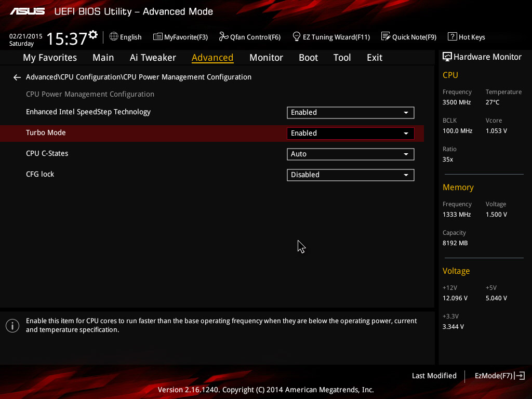Image resolution: width=532 pixels, height=399 pixels.
Task: Click Ratio value 35x
Action: click(x=448, y=159)
